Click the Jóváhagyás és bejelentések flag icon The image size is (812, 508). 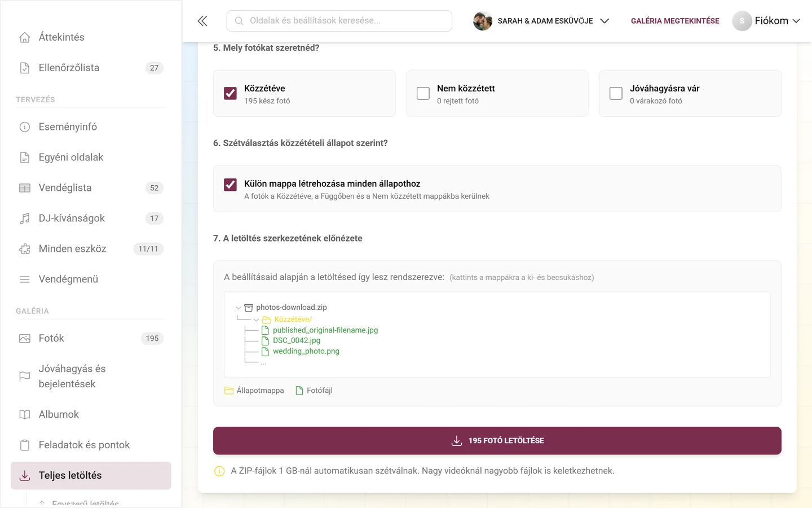click(25, 376)
